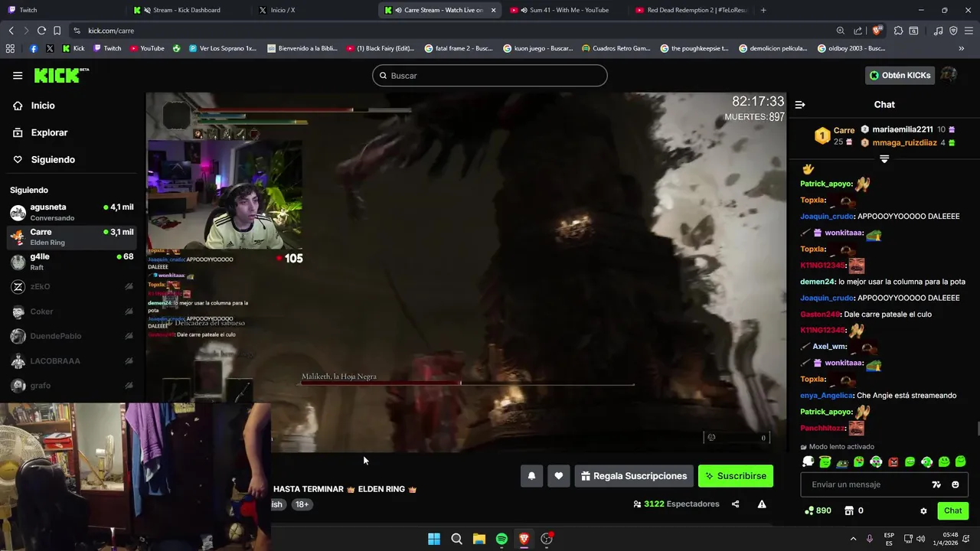The height and width of the screenshot is (551, 980).
Task: Reload the page with the refresh icon
Action: [x=41, y=31]
